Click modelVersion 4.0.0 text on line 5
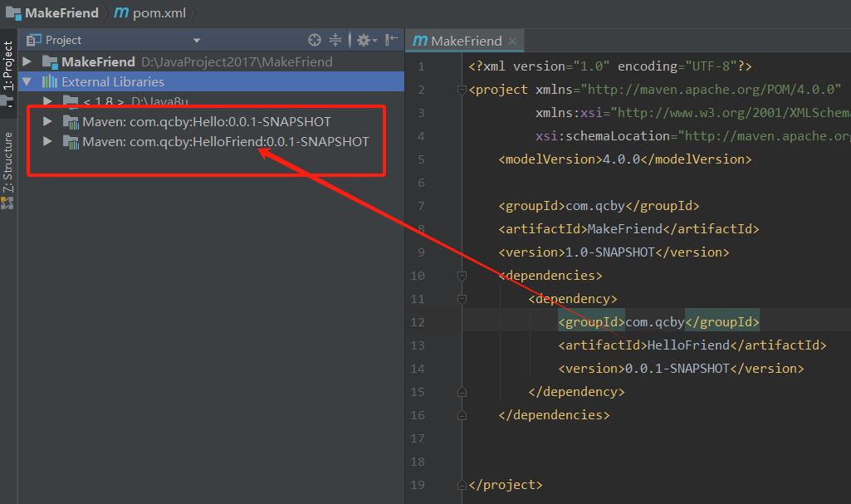The image size is (851, 504). point(625,159)
